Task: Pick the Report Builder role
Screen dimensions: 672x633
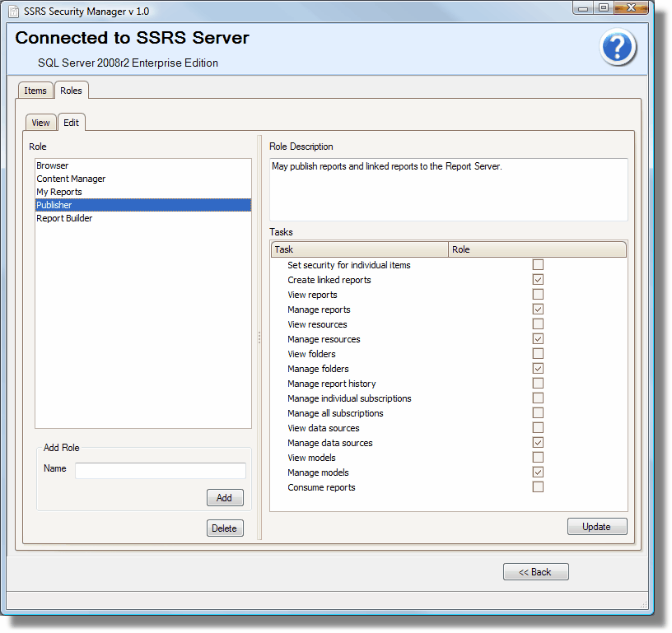Action: click(143, 218)
